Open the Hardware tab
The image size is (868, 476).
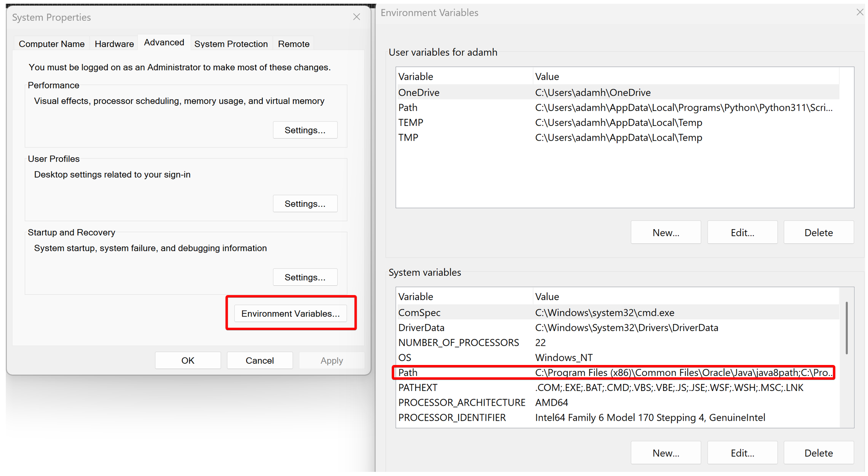[114, 44]
